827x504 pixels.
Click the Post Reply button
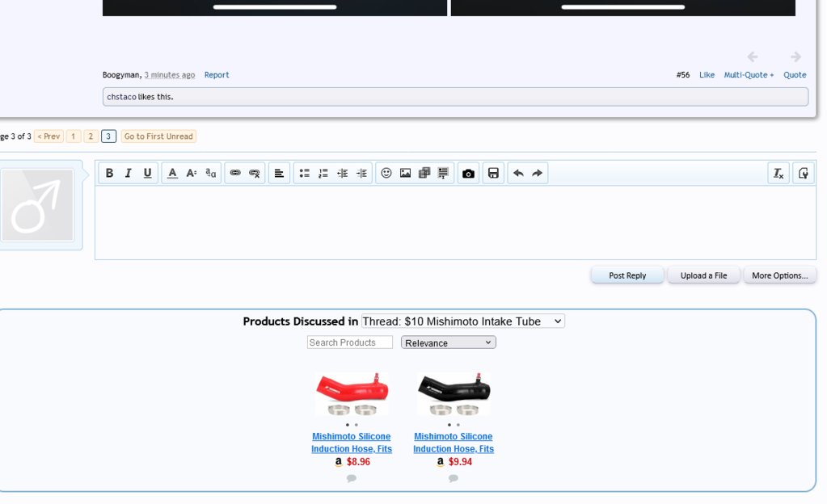[627, 275]
